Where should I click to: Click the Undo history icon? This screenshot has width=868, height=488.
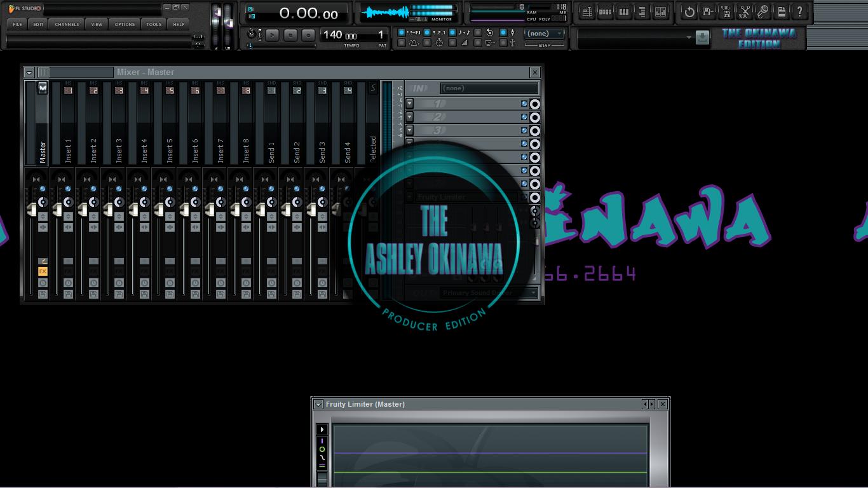[690, 11]
